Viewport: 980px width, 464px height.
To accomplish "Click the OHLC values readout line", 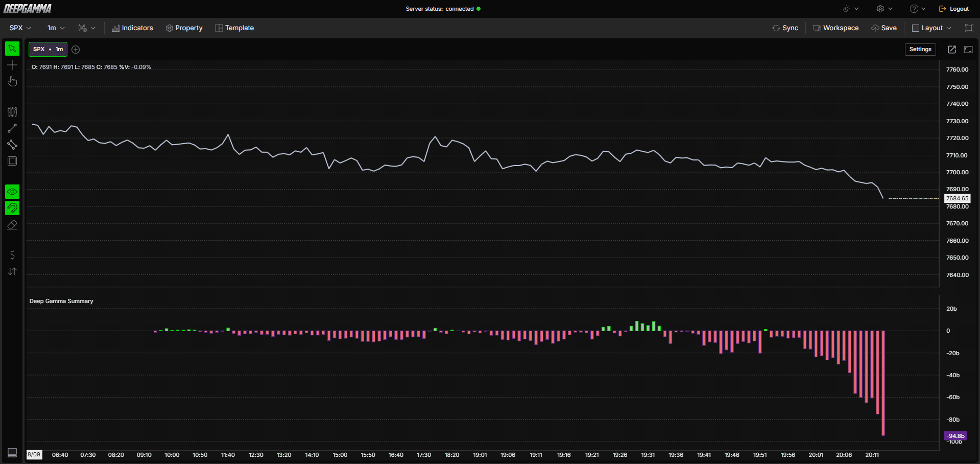I will click(x=91, y=67).
